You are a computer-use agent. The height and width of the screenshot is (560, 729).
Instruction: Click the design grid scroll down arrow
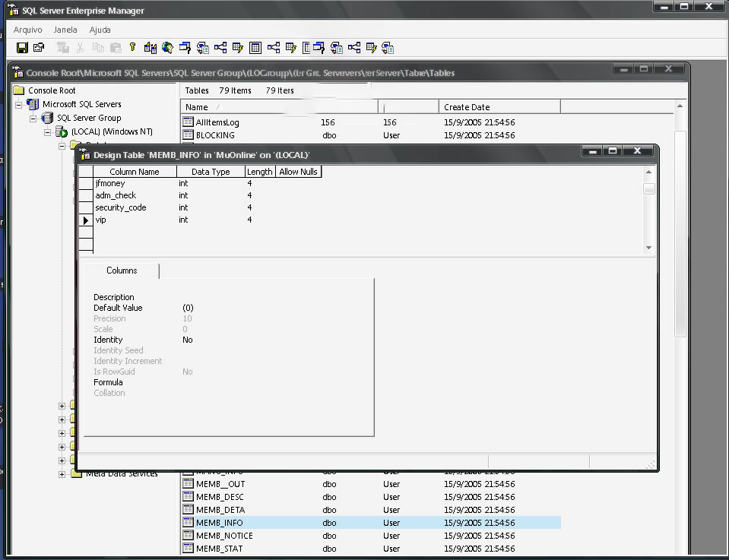(x=648, y=248)
